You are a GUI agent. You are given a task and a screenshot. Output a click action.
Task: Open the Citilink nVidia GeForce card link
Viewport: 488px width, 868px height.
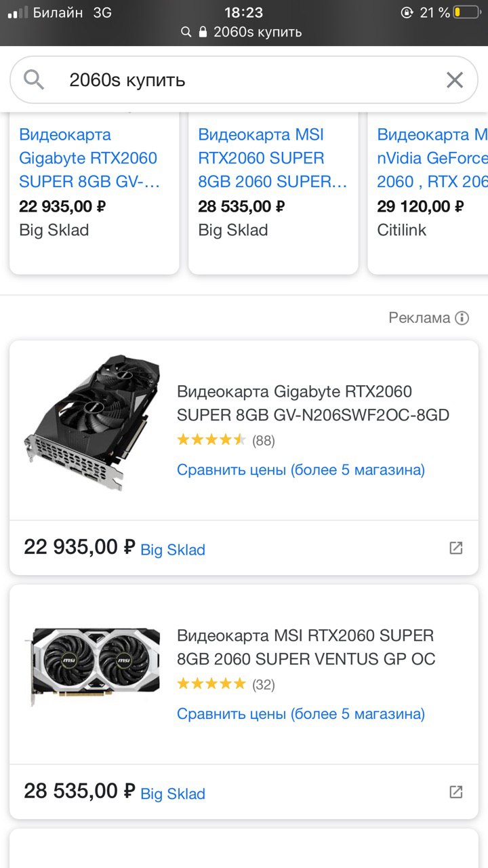coord(432,158)
